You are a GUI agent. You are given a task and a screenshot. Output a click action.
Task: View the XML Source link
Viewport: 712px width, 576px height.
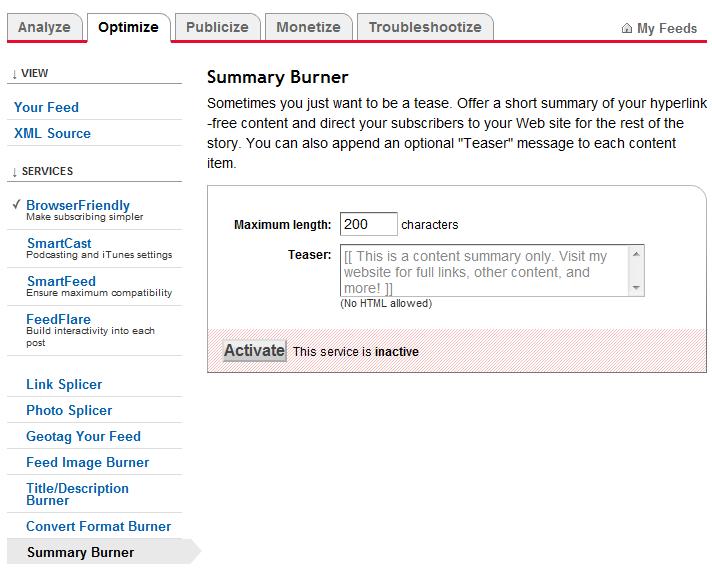[x=52, y=133]
